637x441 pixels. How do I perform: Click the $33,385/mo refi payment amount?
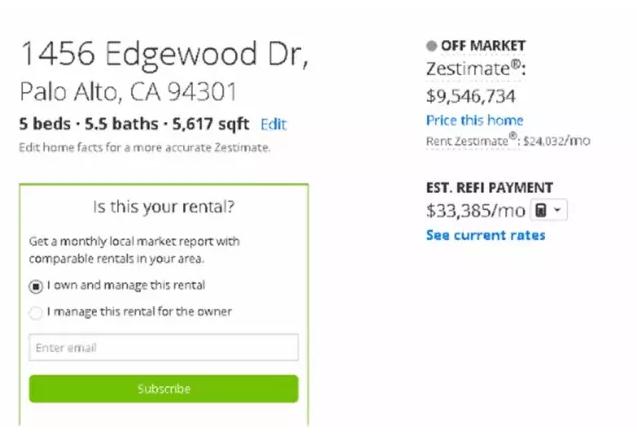[x=475, y=211]
